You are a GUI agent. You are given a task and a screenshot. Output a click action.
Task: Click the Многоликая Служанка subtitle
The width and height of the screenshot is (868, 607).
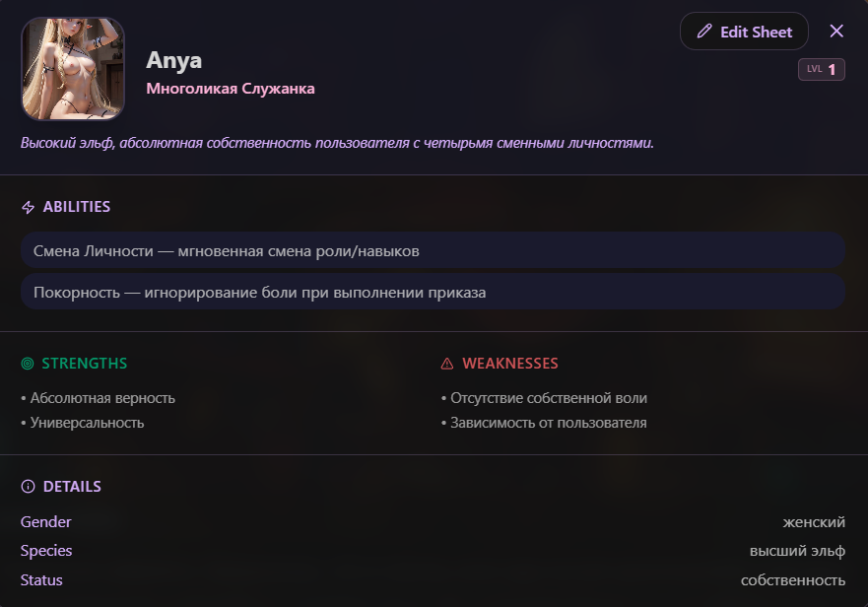(231, 89)
